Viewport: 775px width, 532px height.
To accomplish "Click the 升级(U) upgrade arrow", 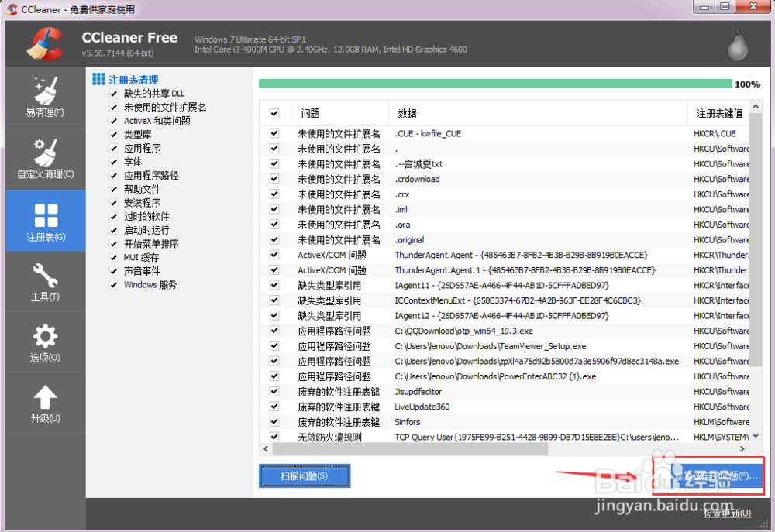I will coord(45,403).
